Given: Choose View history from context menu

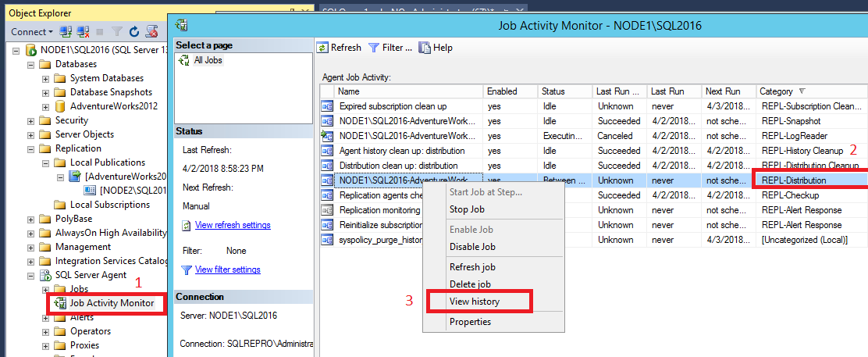Looking at the screenshot, I should 475,302.
